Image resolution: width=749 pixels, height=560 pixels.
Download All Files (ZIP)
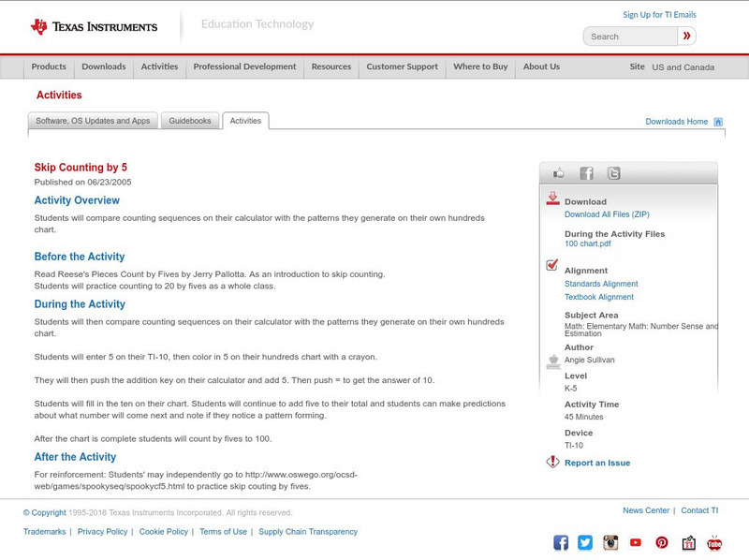pyautogui.click(x=607, y=214)
